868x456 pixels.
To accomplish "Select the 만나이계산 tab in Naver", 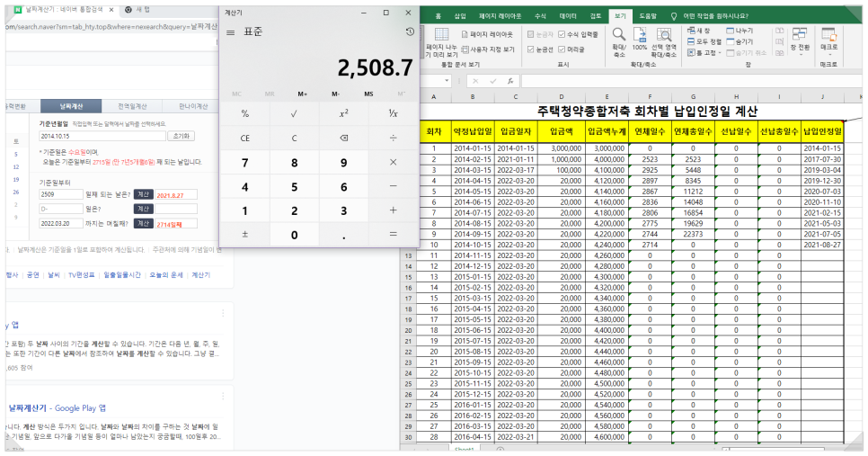I will tap(192, 106).
